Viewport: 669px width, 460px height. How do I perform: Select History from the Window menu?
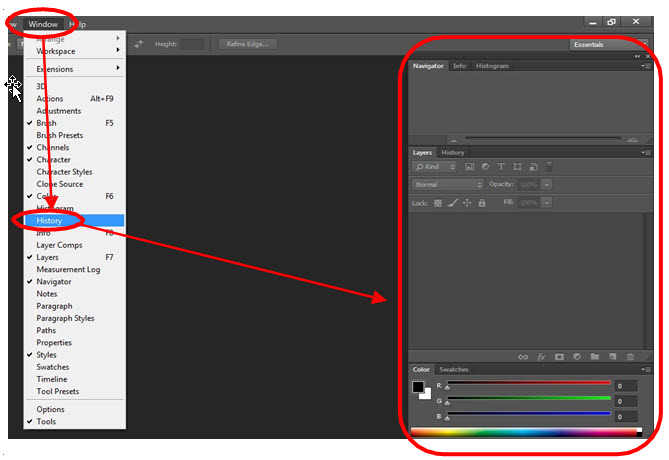[x=50, y=220]
